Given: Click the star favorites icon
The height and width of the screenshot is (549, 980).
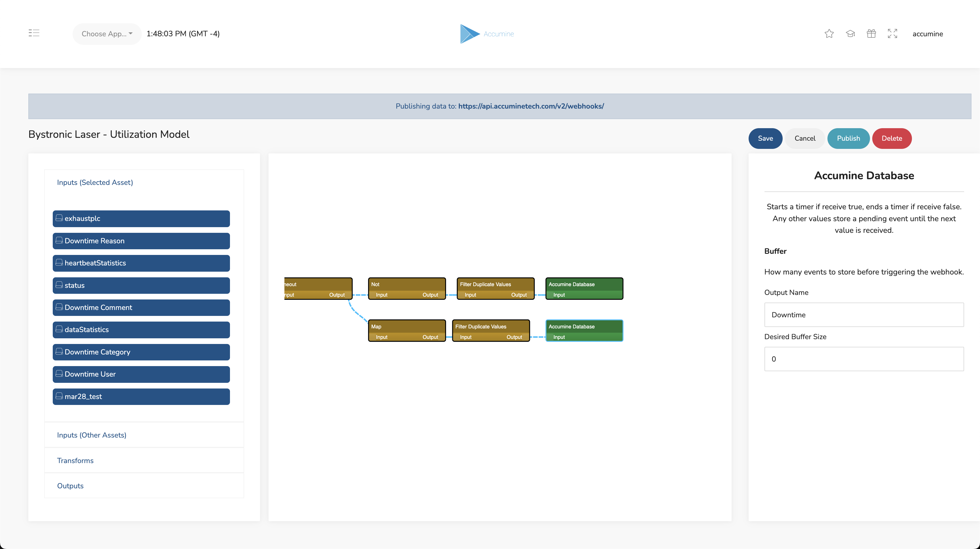Looking at the screenshot, I should click(x=829, y=34).
